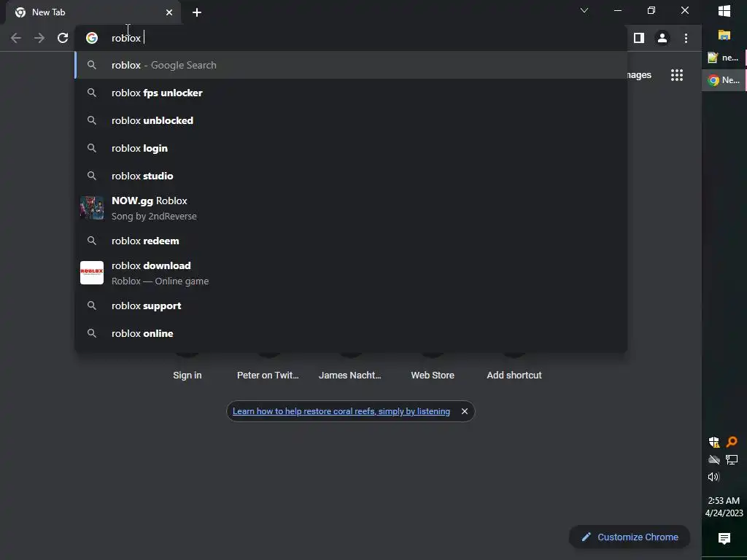Choose 'roblox login' suggestion
Image resolution: width=747 pixels, height=560 pixels.
[351, 148]
